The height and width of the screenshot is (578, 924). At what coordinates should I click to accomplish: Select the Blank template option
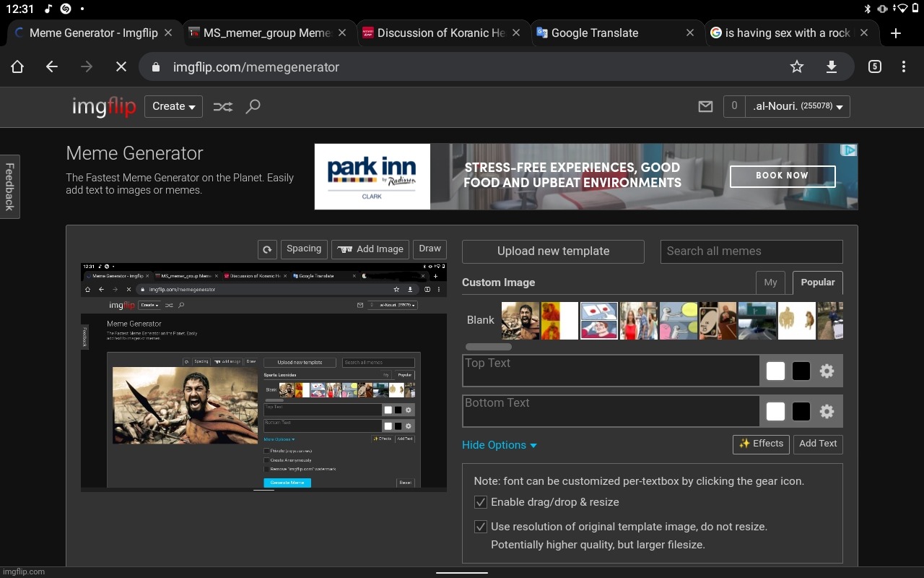[481, 320]
